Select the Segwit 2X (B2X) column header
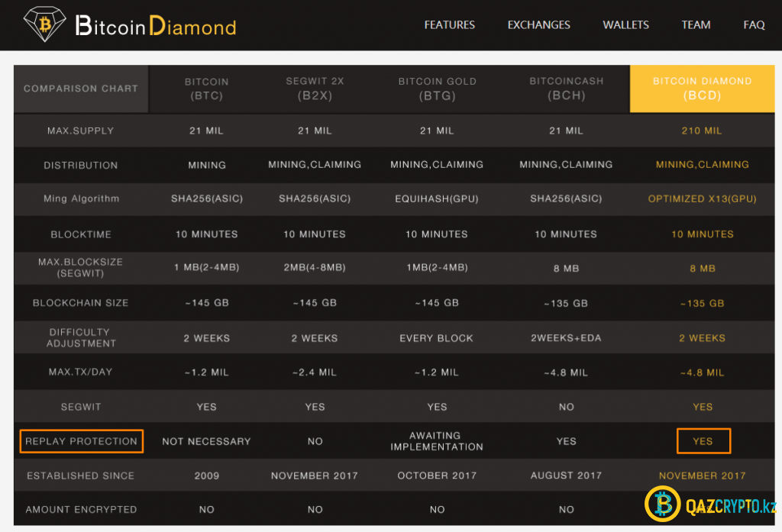The height and width of the screenshot is (532, 782). pos(315,89)
